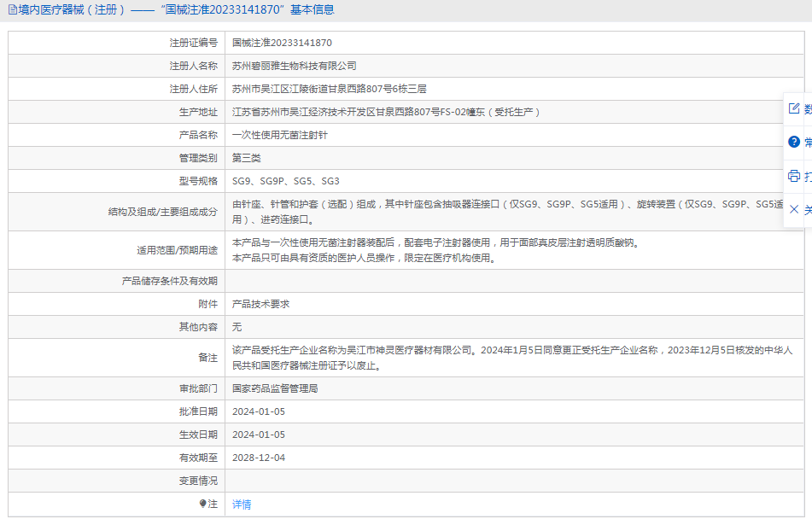
Task: Click the 适用范围/预期用途 label
Action: (x=177, y=250)
